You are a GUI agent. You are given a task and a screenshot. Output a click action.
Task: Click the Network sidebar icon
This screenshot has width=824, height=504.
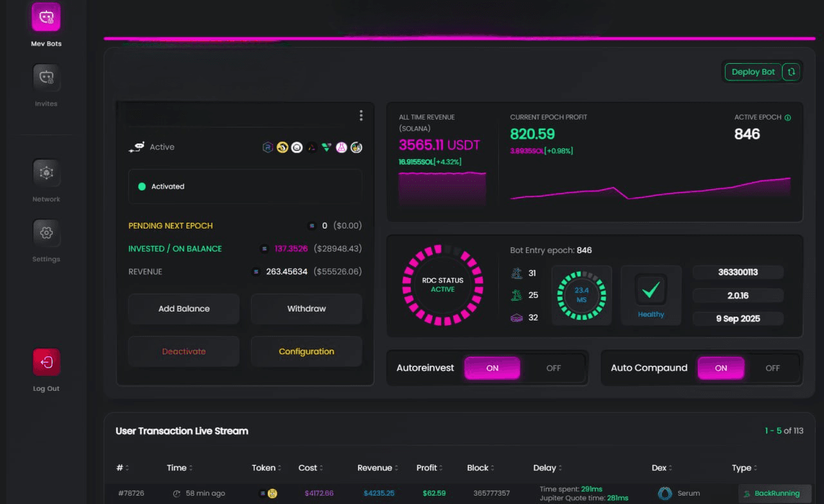click(x=46, y=173)
